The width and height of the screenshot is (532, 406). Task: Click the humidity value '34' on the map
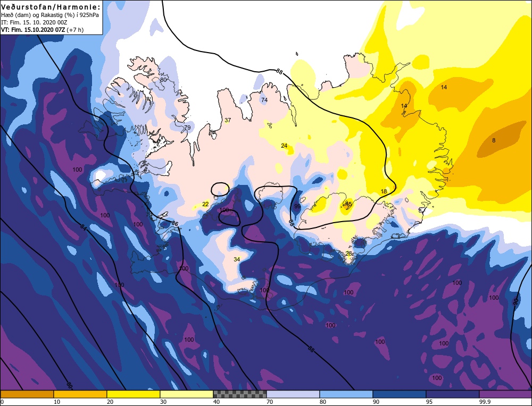(x=237, y=260)
